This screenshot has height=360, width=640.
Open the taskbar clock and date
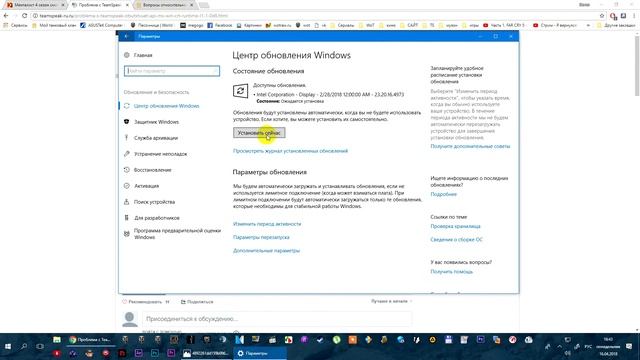tap(608, 347)
